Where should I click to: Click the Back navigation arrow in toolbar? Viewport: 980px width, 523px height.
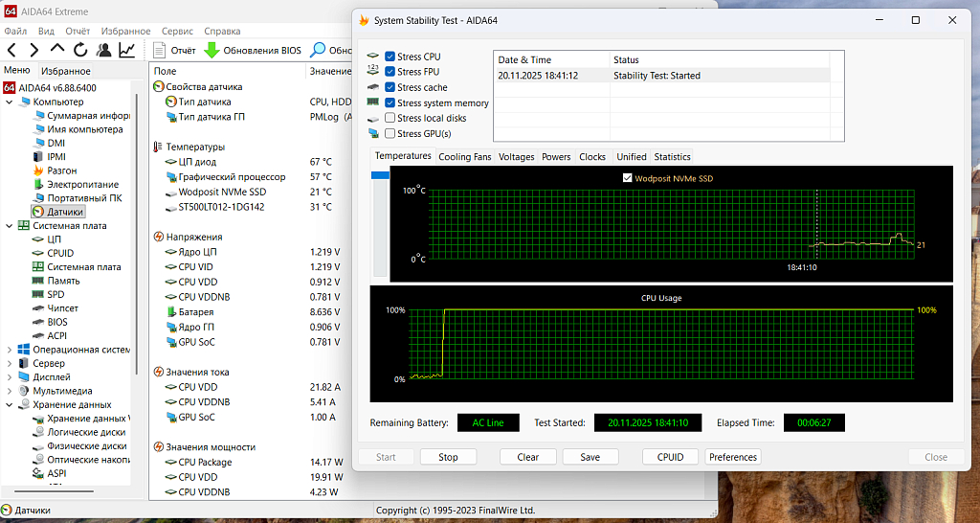pyautogui.click(x=11, y=50)
